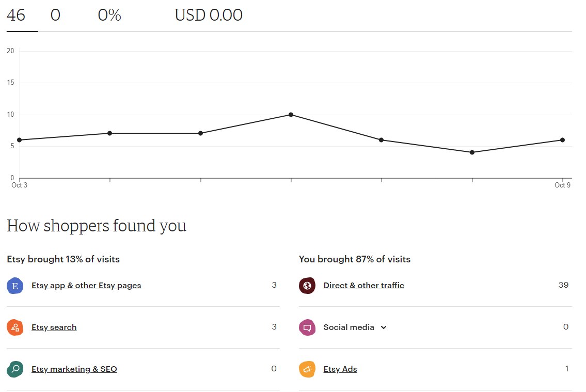Select the USD 0.00 revenue tab
Screen dimensions: 586x392
pyautogui.click(x=209, y=15)
